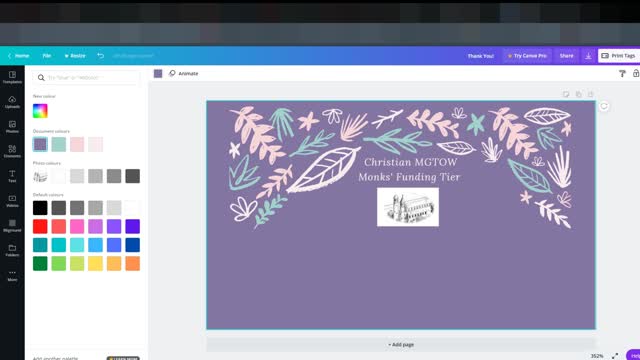This screenshot has height=360, width=640.
Task: Select the dark teal default colour swatch
Action: [x=40, y=245]
